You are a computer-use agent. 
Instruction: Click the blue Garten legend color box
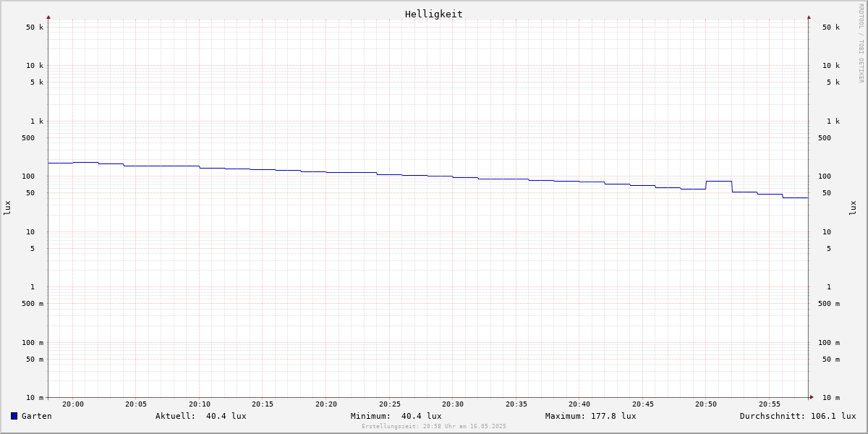pyautogui.click(x=14, y=416)
